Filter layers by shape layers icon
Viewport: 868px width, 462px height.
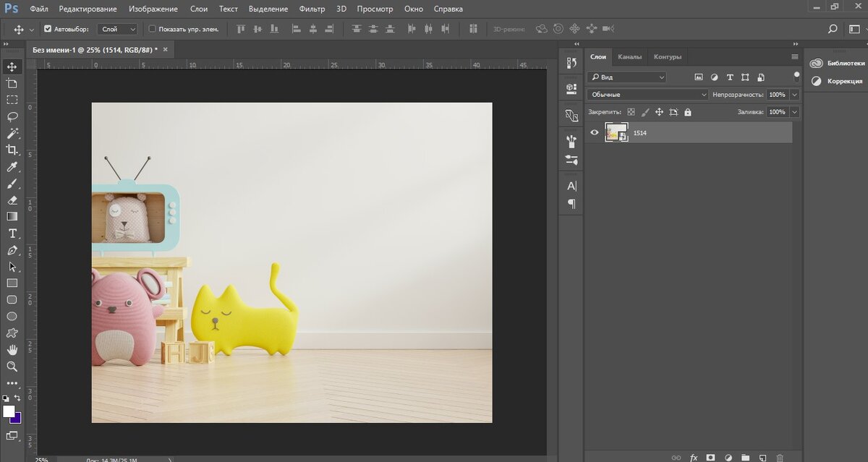click(746, 77)
